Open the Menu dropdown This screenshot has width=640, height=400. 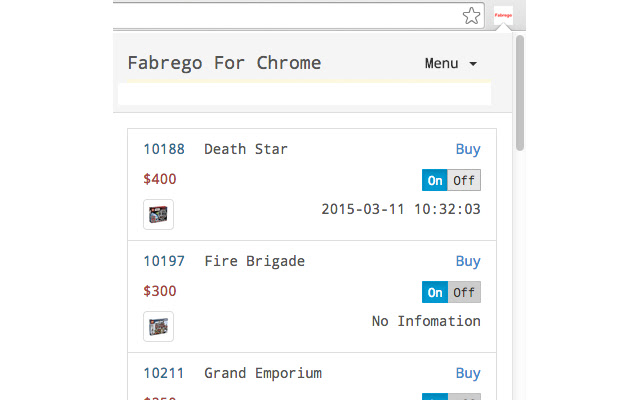(451, 63)
